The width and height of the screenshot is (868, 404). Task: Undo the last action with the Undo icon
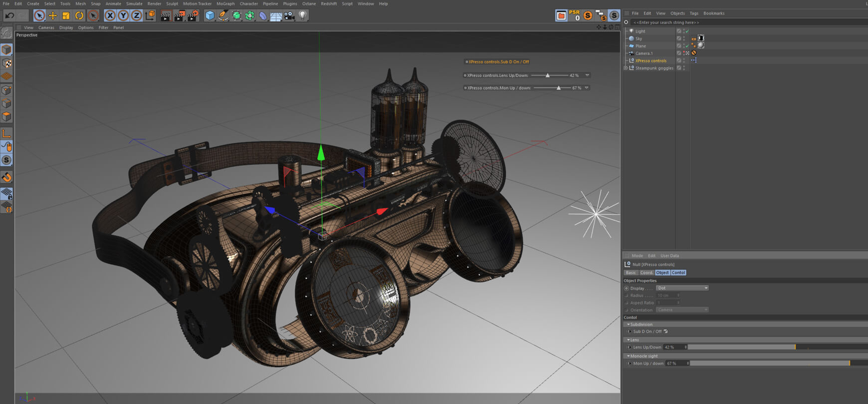(x=9, y=15)
